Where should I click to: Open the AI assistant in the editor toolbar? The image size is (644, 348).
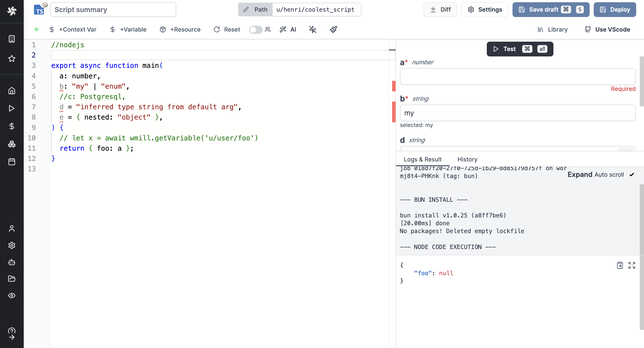288,29
